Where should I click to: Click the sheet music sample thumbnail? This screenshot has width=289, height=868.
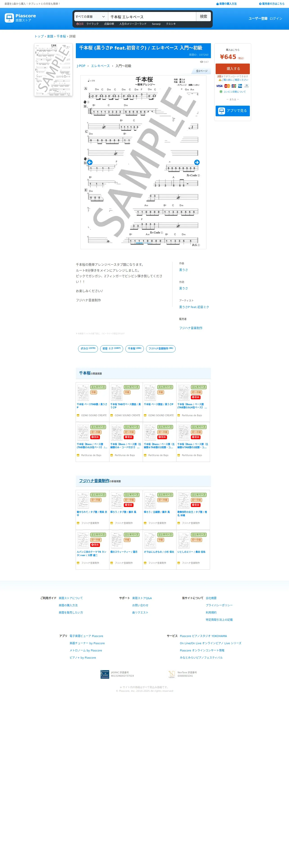53,70
